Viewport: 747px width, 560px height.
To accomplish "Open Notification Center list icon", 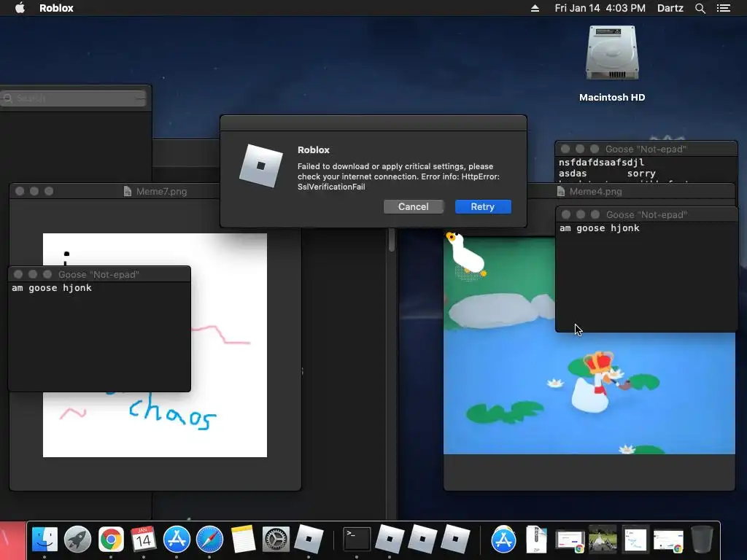I will coord(723,8).
